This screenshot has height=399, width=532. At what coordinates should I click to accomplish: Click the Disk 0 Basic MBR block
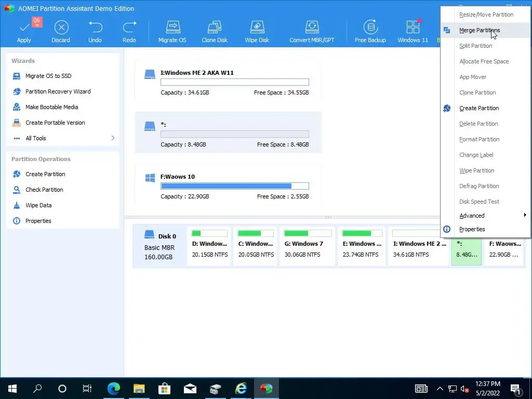click(x=160, y=246)
